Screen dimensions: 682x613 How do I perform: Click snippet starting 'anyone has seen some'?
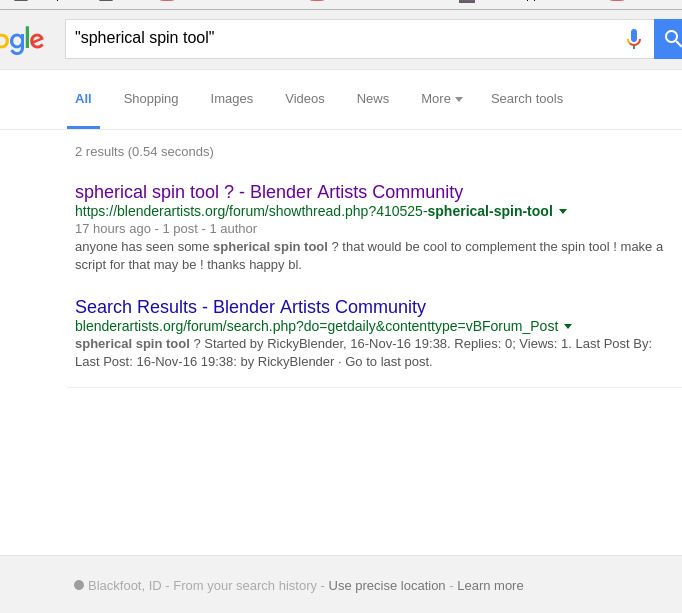click(369, 256)
